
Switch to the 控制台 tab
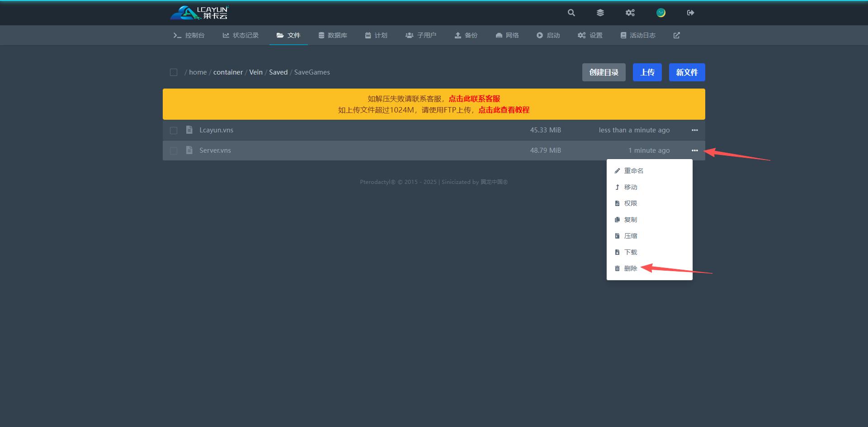[x=189, y=35]
